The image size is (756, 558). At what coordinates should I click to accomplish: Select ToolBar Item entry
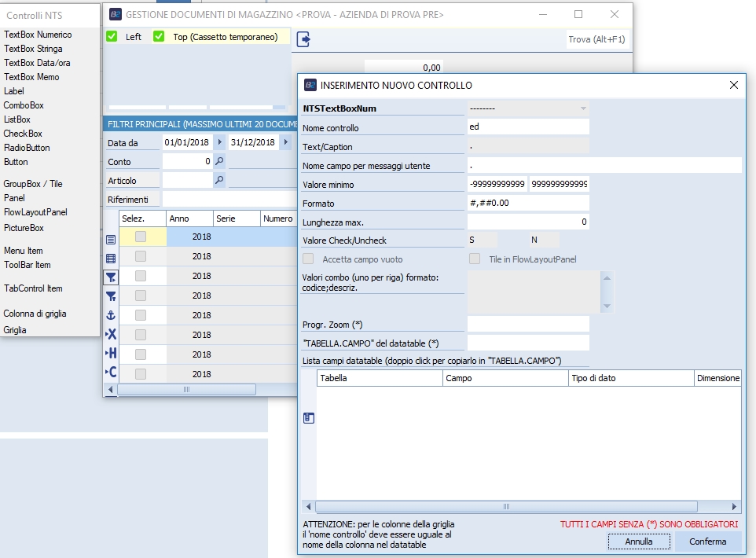[28, 265]
